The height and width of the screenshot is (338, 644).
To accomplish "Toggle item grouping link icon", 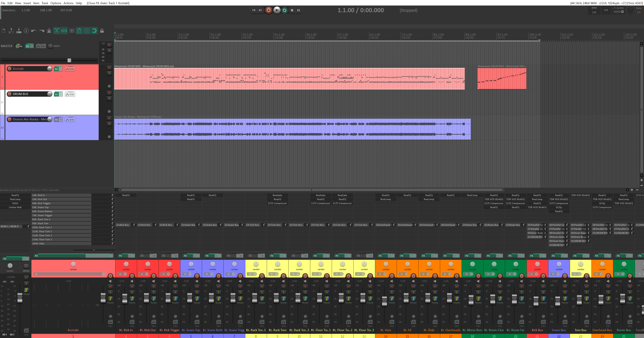I will click(64, 31).
